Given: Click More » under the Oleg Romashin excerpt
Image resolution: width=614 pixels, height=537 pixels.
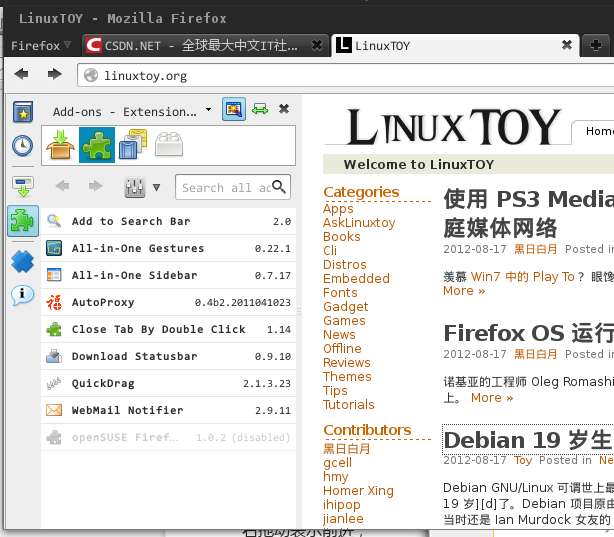Looking at the screenshot, I should pyautogui.click(x=492, y=398).
